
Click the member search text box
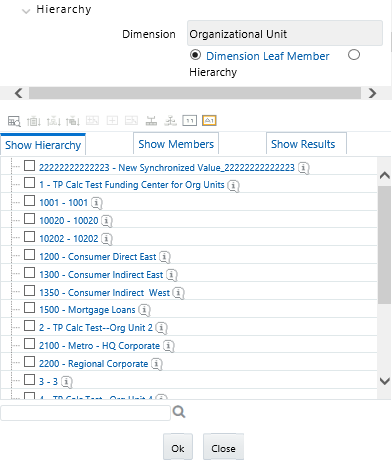(x=86, y=413)
